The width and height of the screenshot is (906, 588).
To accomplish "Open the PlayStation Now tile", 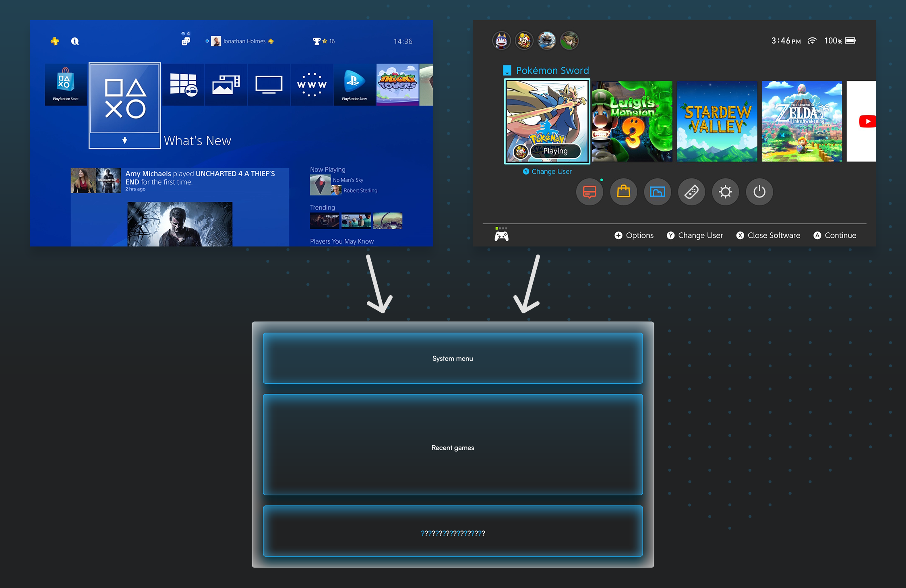I will [354, 85].
